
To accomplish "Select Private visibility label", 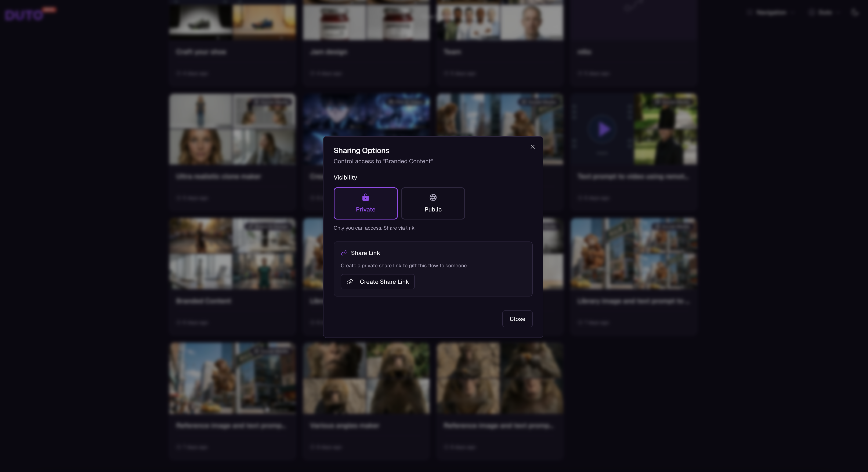I will pyautogui.click(x=365, y=209).
